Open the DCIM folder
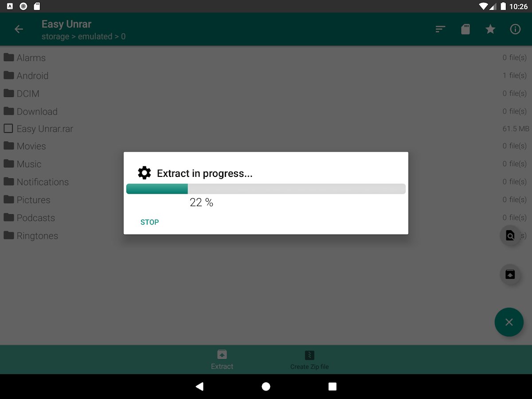The height and width of the screenshot is (399, 532). point(266,94)
